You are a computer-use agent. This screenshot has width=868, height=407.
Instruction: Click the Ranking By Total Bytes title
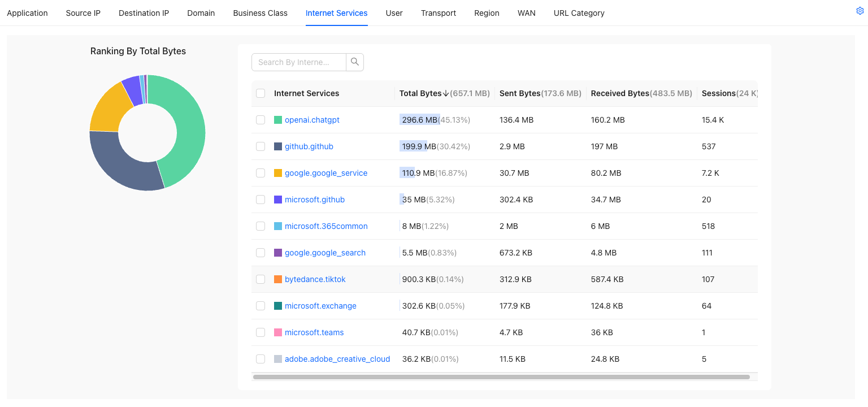(138, 51)
